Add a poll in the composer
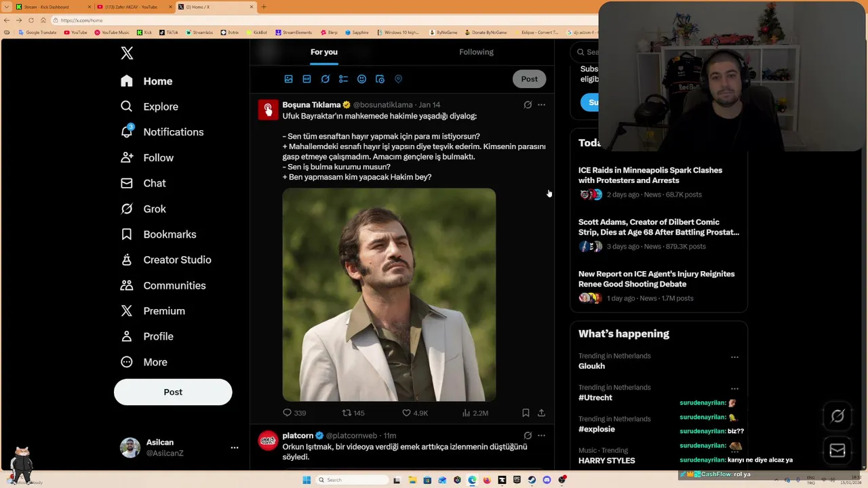The image size is (868, 488). (343, 79)
